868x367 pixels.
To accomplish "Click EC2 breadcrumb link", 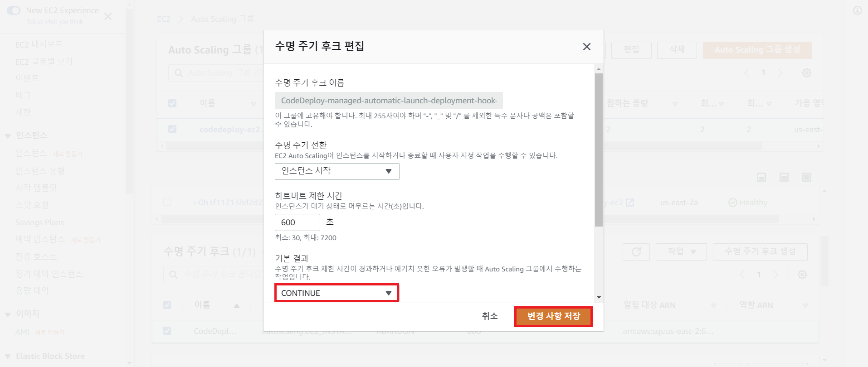I will (164, 19).
